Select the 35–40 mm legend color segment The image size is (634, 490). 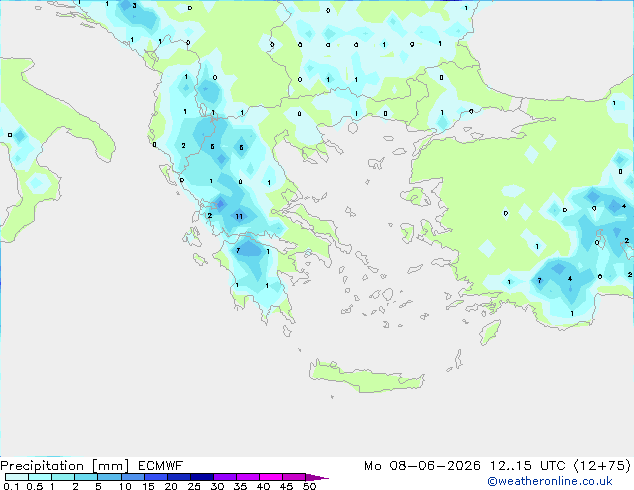[x=248, y=477]
